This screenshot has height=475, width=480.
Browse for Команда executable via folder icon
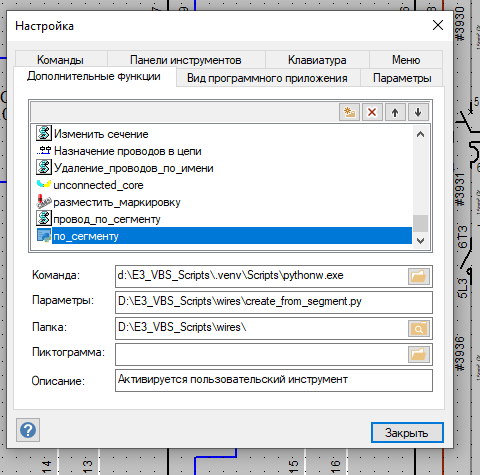[419, 276]
